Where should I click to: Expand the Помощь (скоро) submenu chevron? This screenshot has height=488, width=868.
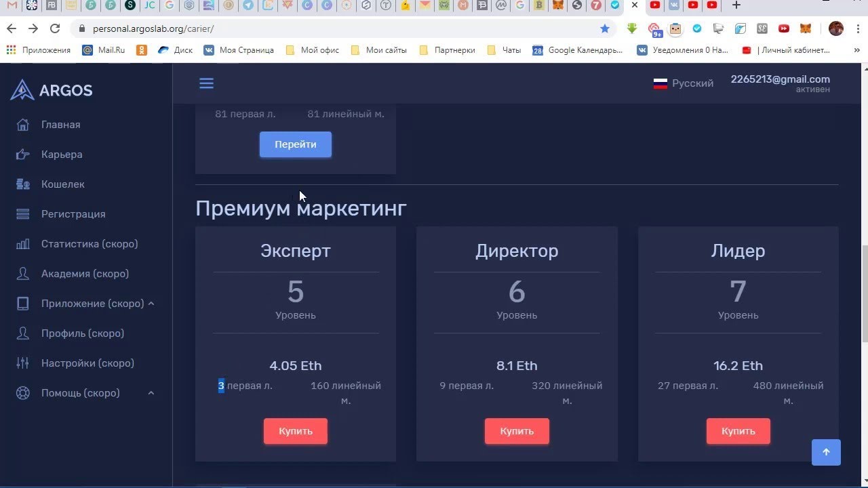pos(151,393)
